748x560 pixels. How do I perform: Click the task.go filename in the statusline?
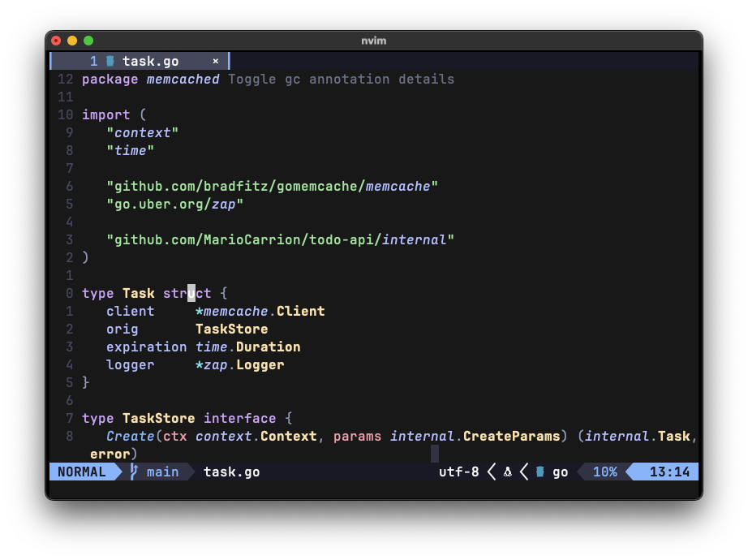point(231,472)
